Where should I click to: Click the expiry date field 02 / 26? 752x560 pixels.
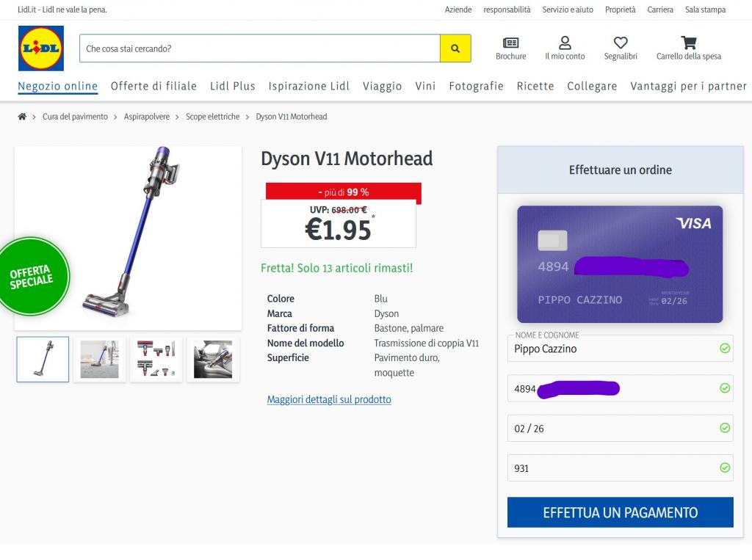pyautogui.click(x=612, y=429)
